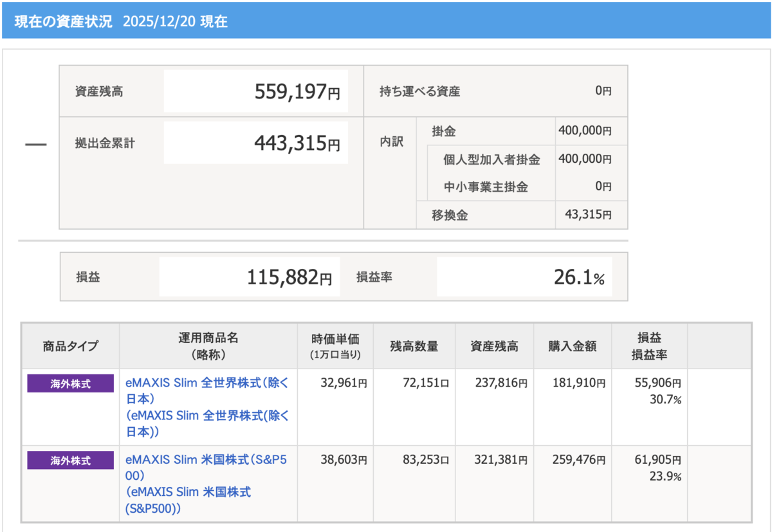The height and width of the screenshot is (532, 772).
Task: Collapse the asset summary with the minus icon
Action: point(35,144)
